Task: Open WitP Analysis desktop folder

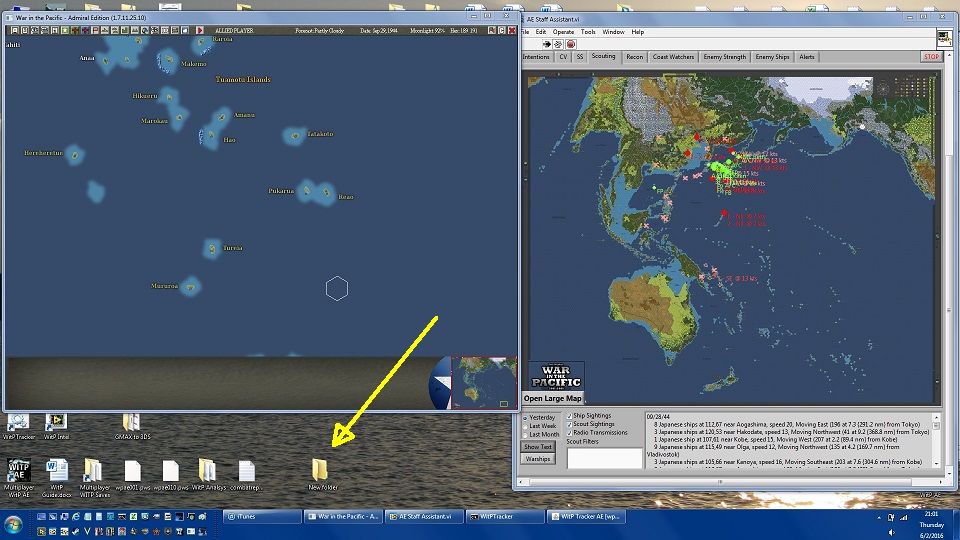Action: [208, 475]
